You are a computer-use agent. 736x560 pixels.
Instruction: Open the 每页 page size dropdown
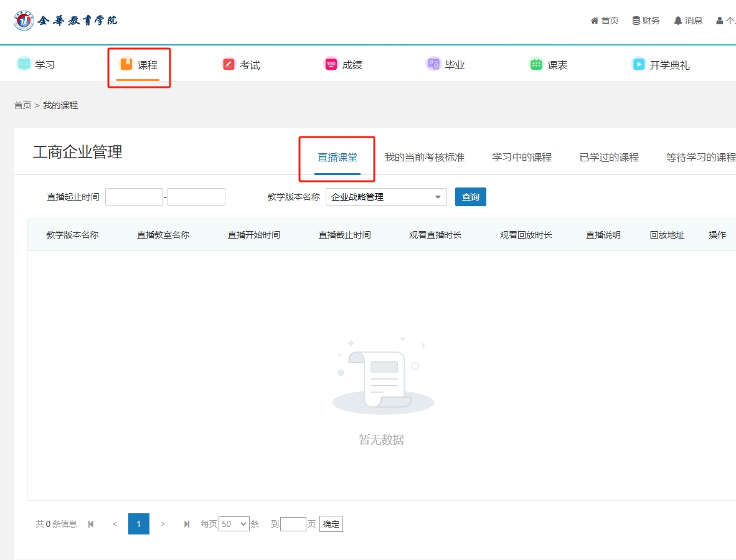click(x=234, y=524)
